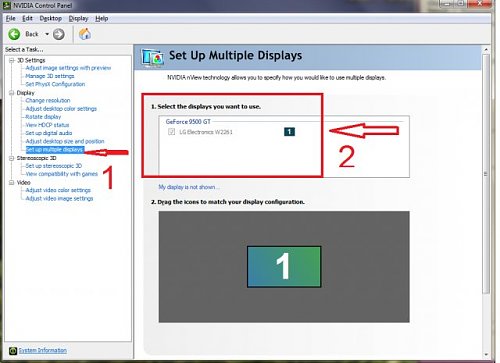Collapse the Display tree node
This screenshot has width=500, height=363.
12,93
